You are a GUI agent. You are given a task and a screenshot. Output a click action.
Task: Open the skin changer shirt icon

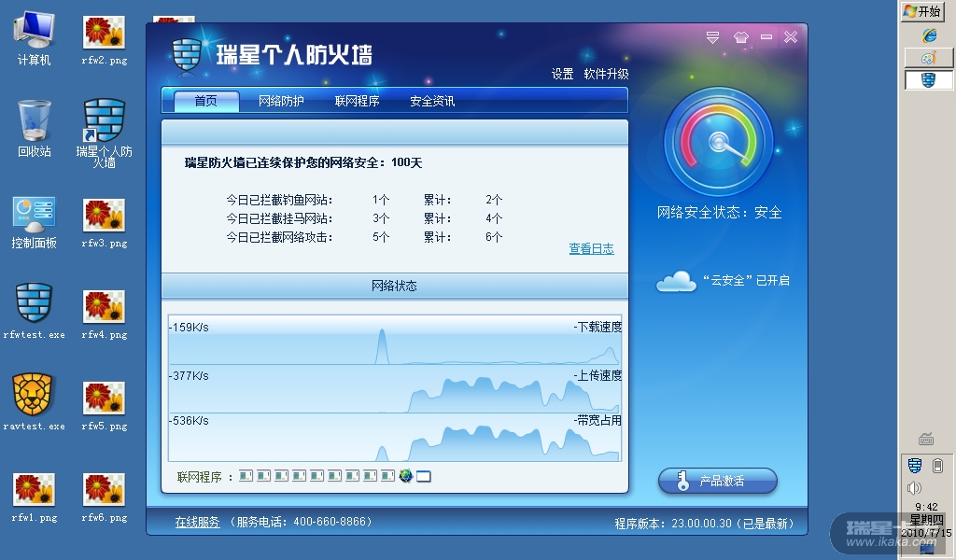tap(740, 37)
